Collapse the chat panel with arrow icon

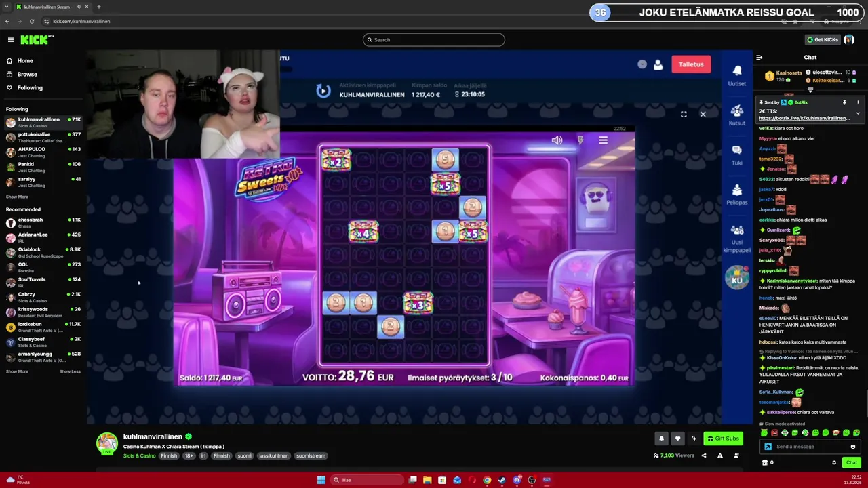pos(759,58)
